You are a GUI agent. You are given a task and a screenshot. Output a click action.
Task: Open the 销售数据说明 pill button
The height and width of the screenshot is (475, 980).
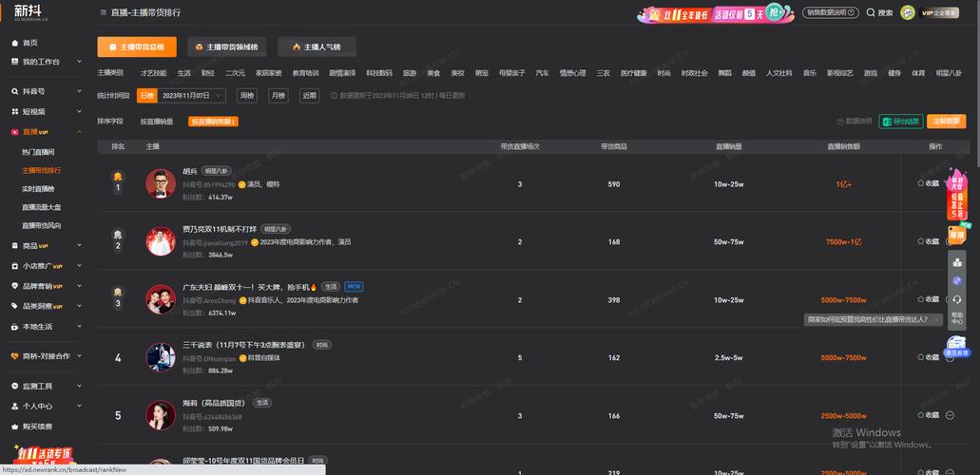pos(830,12)
